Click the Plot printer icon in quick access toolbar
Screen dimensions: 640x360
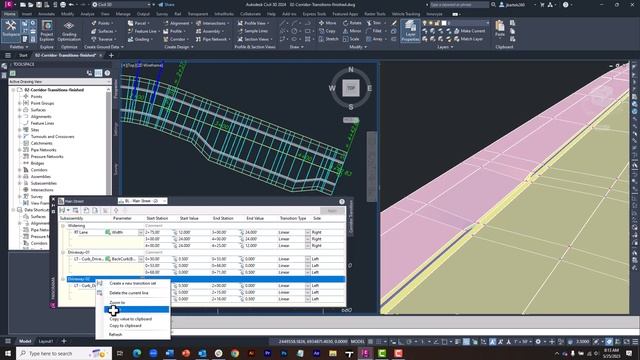pyautogui.click(x=63, y=4)
